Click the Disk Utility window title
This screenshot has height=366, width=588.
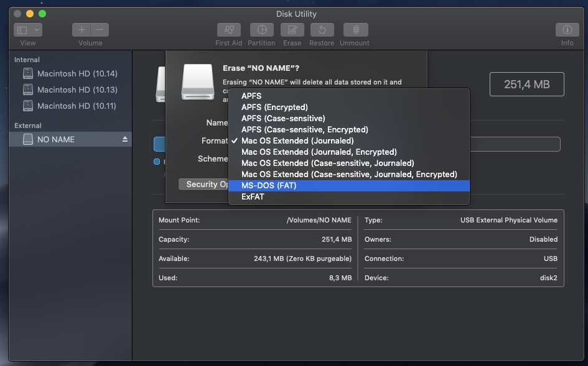[296, 14]
